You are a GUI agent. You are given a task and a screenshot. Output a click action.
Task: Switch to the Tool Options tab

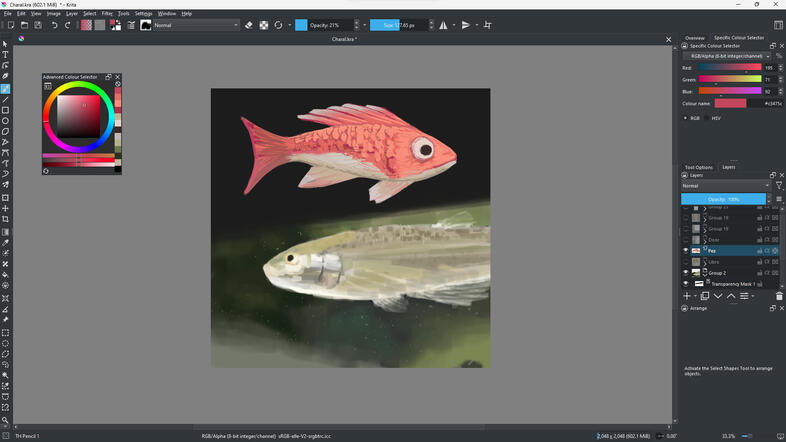coord(698,167)
